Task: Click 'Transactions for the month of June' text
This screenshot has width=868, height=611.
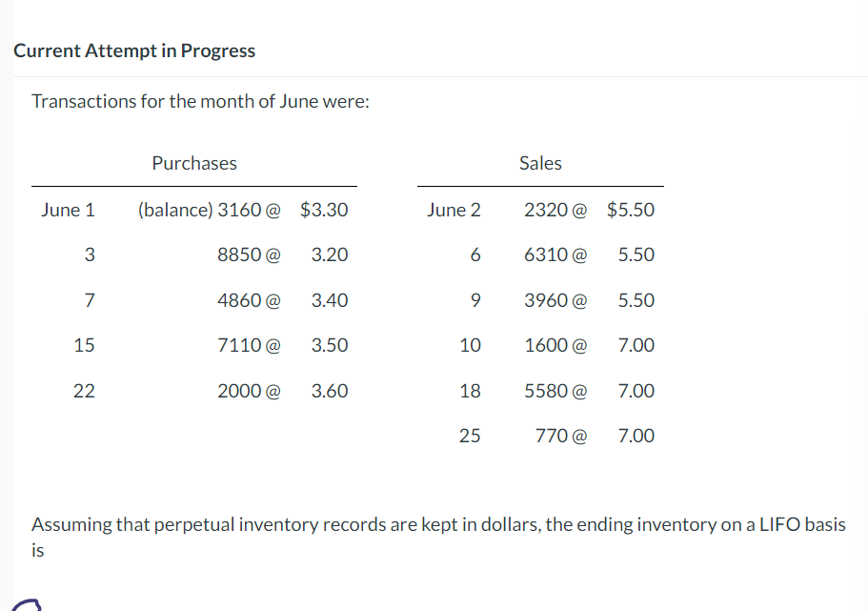Action: click(x=201, y=101)
